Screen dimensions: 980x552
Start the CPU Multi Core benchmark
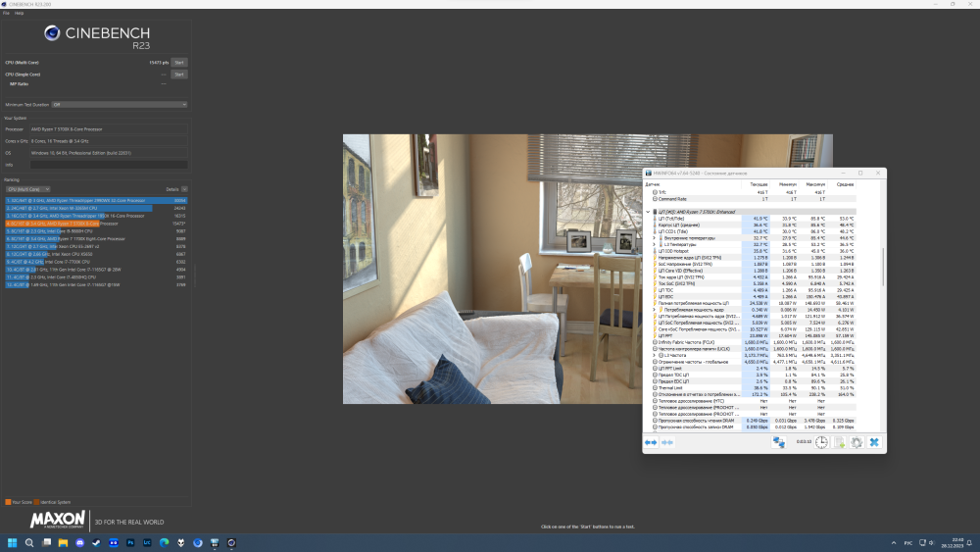click(x=178, y=63)
